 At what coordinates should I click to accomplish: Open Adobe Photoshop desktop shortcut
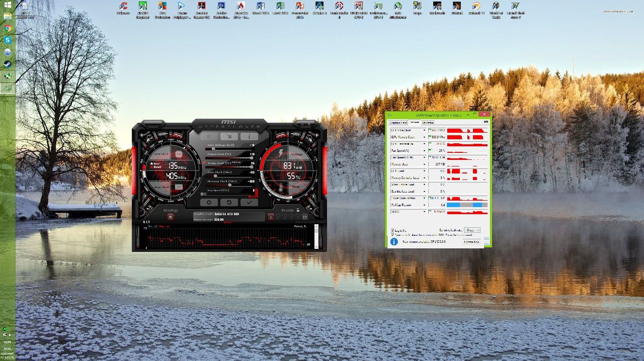pyautogui.click(x=221, y=9)
